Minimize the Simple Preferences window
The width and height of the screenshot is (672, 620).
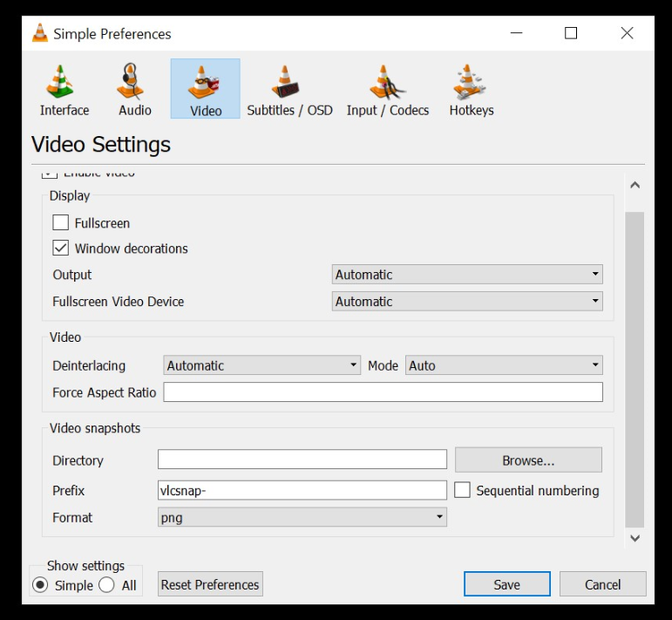tap(517, 33)
